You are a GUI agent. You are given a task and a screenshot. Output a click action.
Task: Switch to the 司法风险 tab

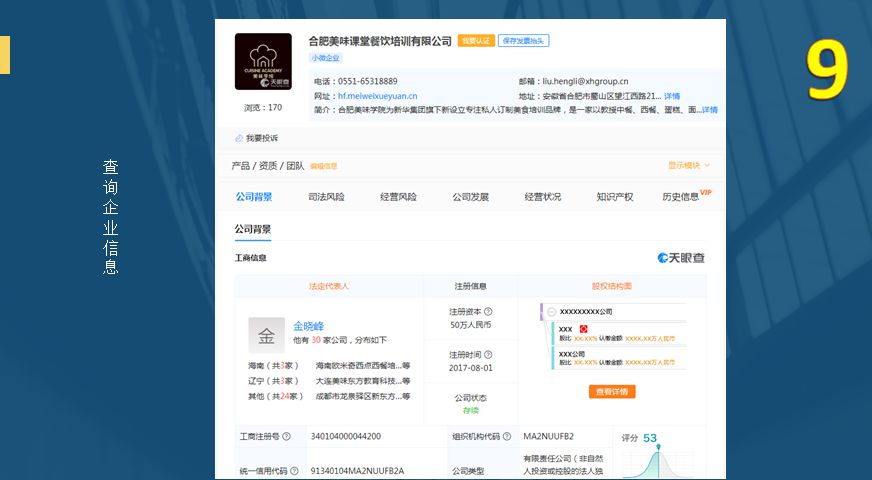point(326,197)
